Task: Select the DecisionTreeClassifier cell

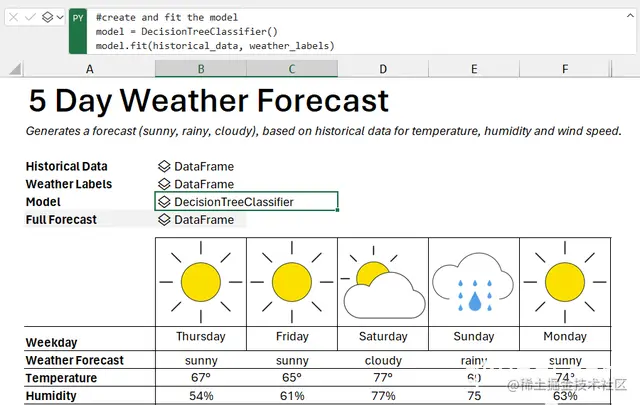Action: [x=246, y=201]
